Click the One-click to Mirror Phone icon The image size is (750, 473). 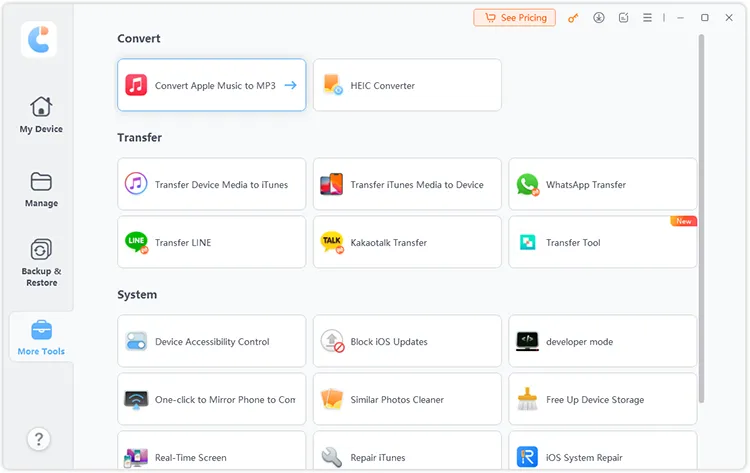pos(136,399)
